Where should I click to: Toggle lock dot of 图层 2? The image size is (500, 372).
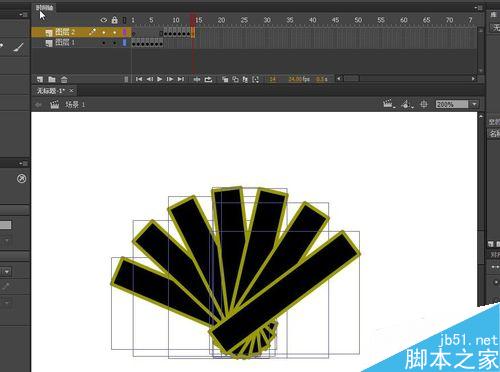tap(114, 32)
